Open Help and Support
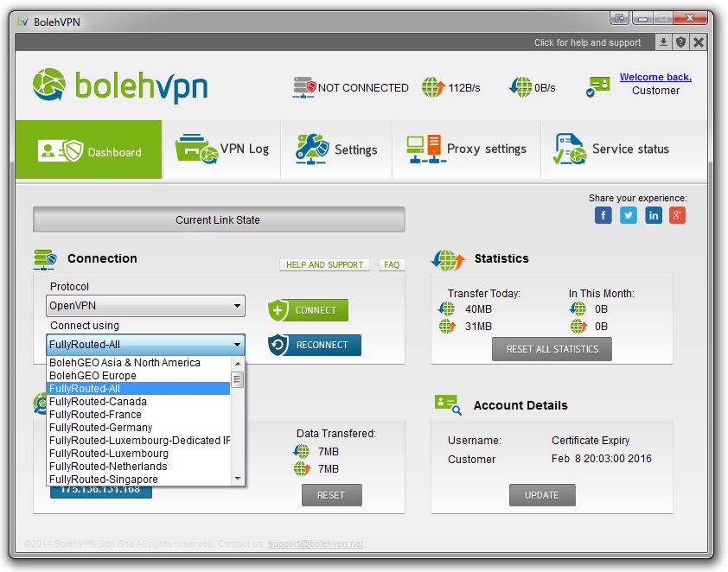 click(x=324, y=264)
